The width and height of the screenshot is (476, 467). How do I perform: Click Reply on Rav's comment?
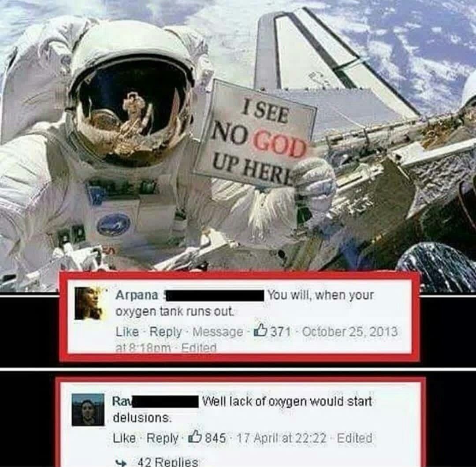(x=163, y=438)
